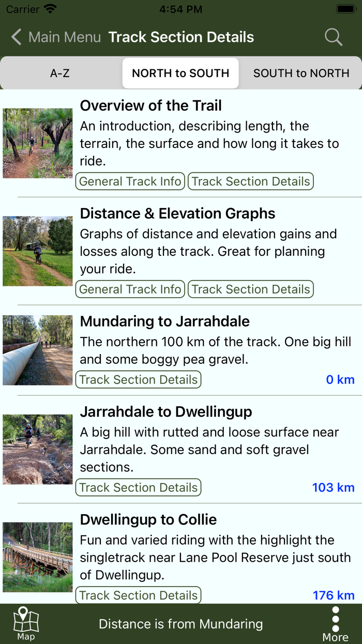The height and width of the screenshot is (644, 362).
Task: Select SOUTH to NORTH ordering
Action: 301,73
